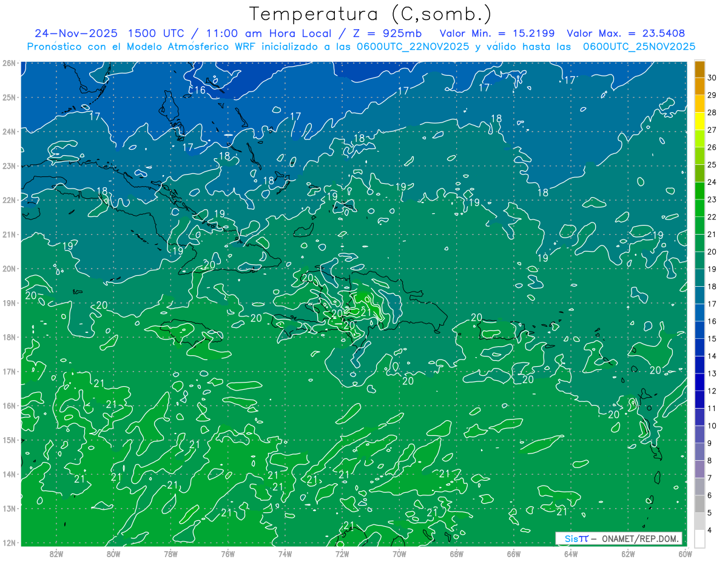Click the yellow color bar segment between 27 and 28
This screenshot has height=562, width=728.
[x=699, y=121]
